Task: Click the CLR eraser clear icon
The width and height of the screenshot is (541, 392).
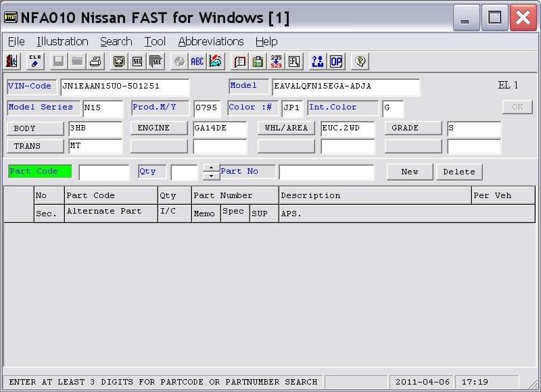Action: point(35,62)
